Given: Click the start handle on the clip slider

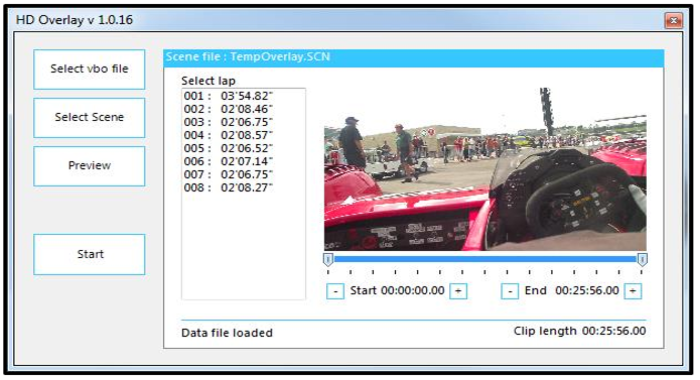Looking at the screenshot, I should coord(328,259).
